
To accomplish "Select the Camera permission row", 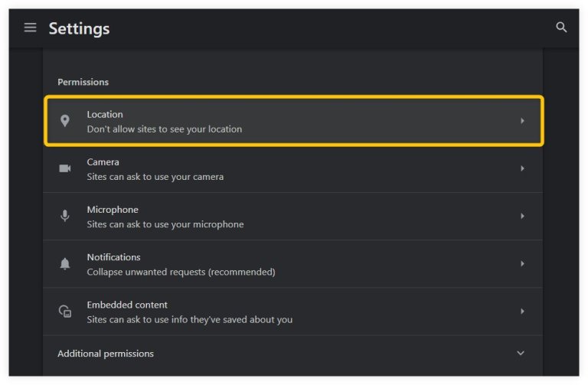I will pyautogui.click(x=291, y=168).
